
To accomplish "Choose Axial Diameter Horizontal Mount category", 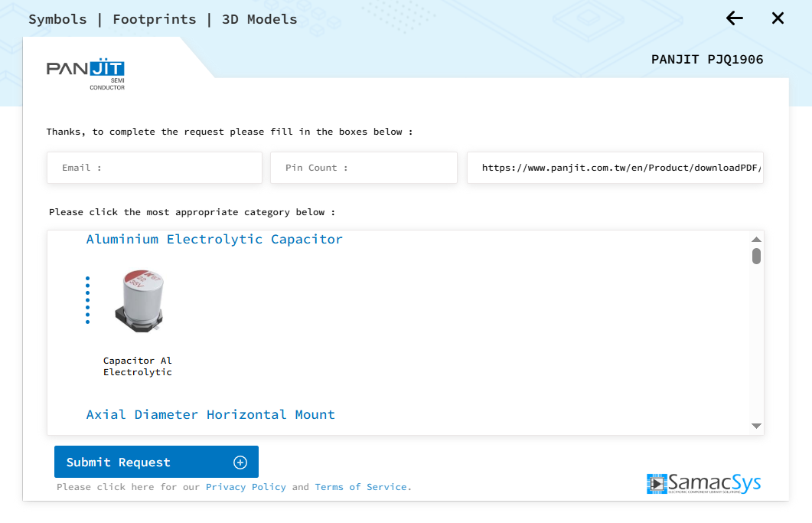I will pyautogui.click(x=210, y=415).
